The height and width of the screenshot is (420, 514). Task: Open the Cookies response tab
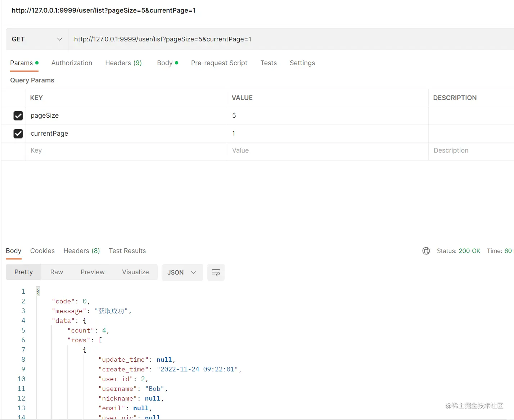[x=42, y=251]
